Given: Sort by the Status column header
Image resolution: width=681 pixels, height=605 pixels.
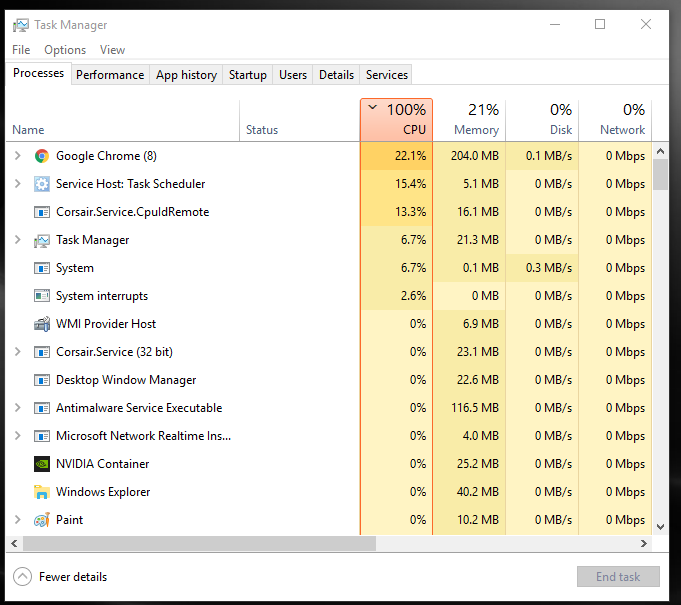Looking at the screenshot, I should (x=300, y=121).
